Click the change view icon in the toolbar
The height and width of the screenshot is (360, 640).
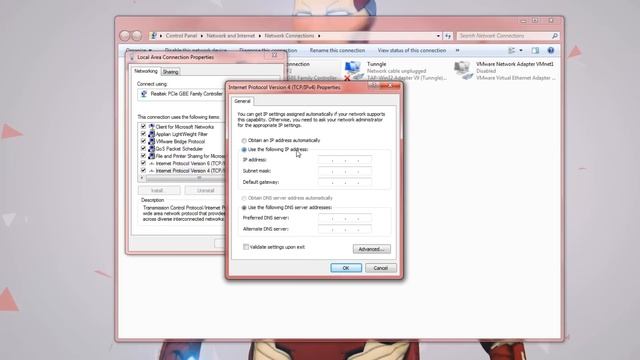tap(511, 50)
